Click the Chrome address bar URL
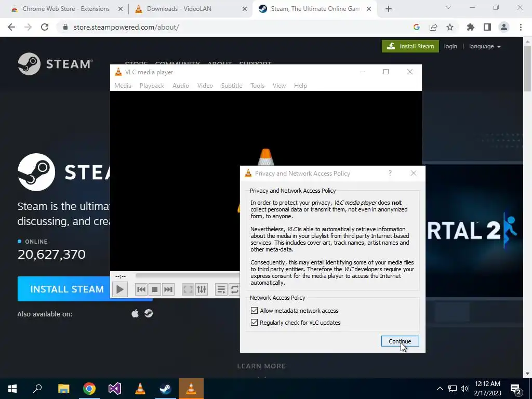The image size is (532, 399). [x=126, y=27]
